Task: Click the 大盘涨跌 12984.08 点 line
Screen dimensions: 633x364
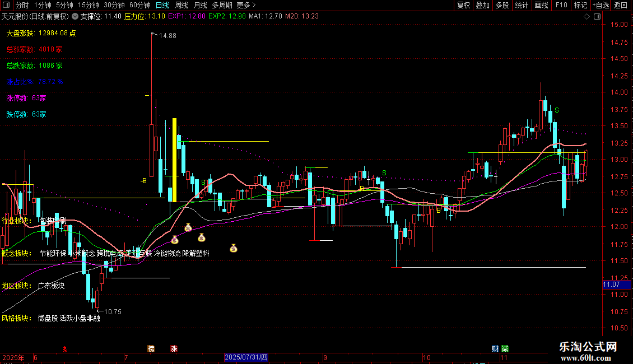Action: pyautogui.click(x=41, y=33)
